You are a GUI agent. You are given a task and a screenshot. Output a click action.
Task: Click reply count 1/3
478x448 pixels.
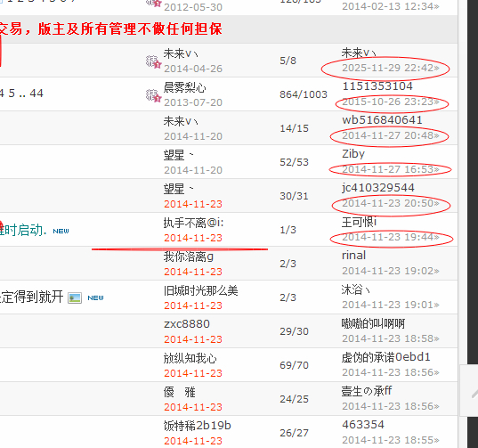click(288, 230)
